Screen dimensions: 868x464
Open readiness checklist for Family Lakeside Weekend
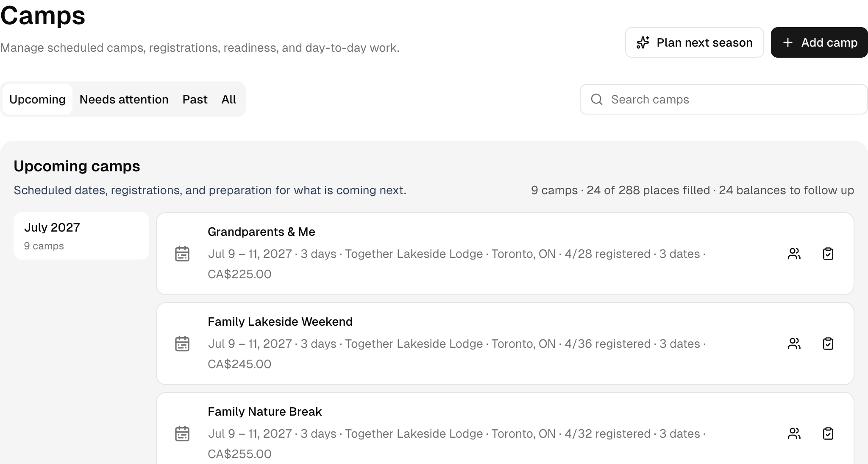click(828, 344)
